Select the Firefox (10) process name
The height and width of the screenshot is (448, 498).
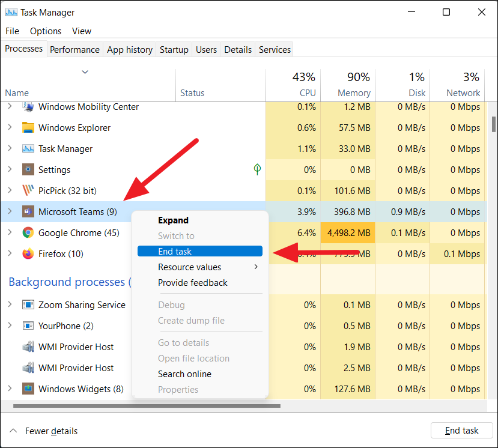[x=61, y=253]
